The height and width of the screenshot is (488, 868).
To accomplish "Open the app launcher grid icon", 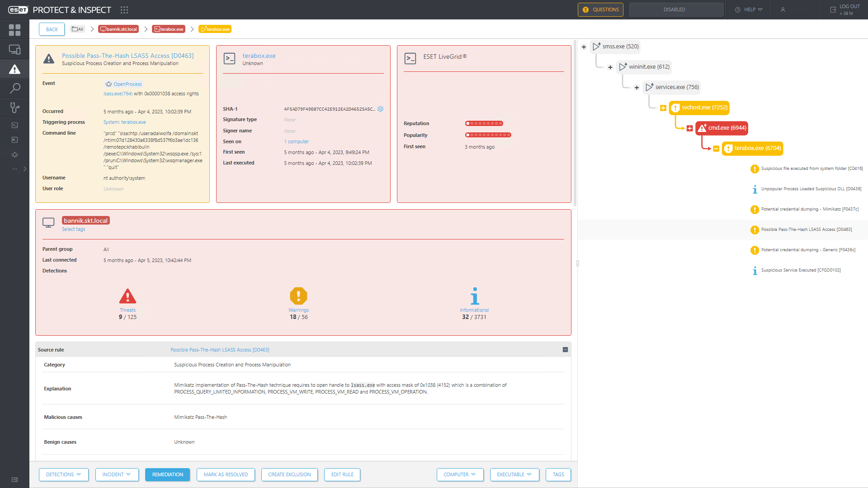I will pos(124,10).
